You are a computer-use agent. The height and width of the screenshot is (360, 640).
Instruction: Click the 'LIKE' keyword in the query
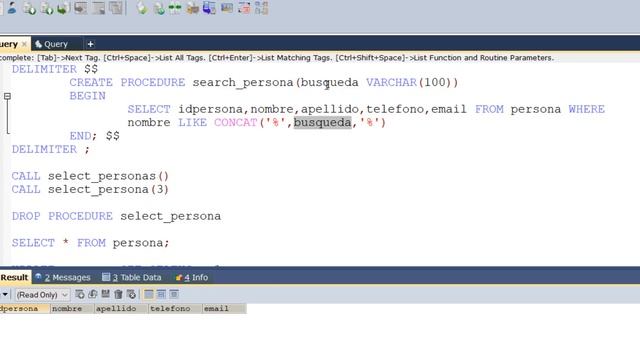192,122
